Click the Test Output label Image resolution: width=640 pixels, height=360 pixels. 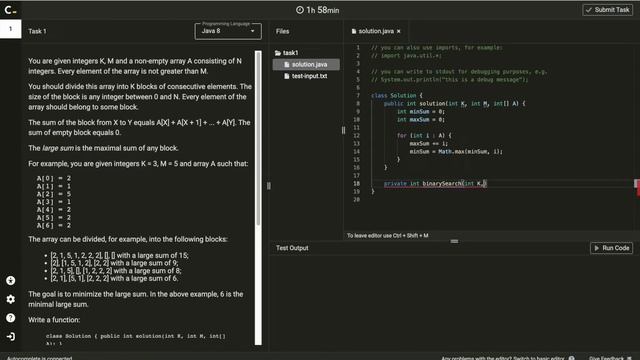tap(292, 248)
